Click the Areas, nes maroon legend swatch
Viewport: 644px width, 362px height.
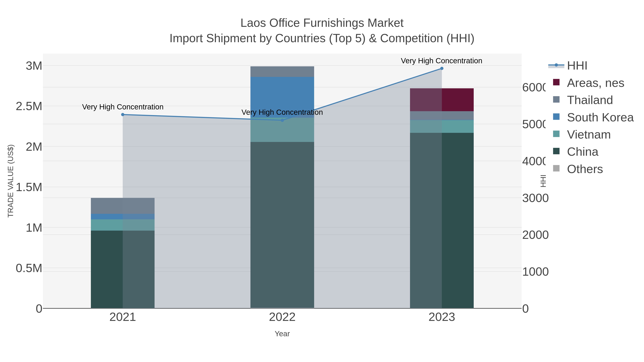click(556, 82)
